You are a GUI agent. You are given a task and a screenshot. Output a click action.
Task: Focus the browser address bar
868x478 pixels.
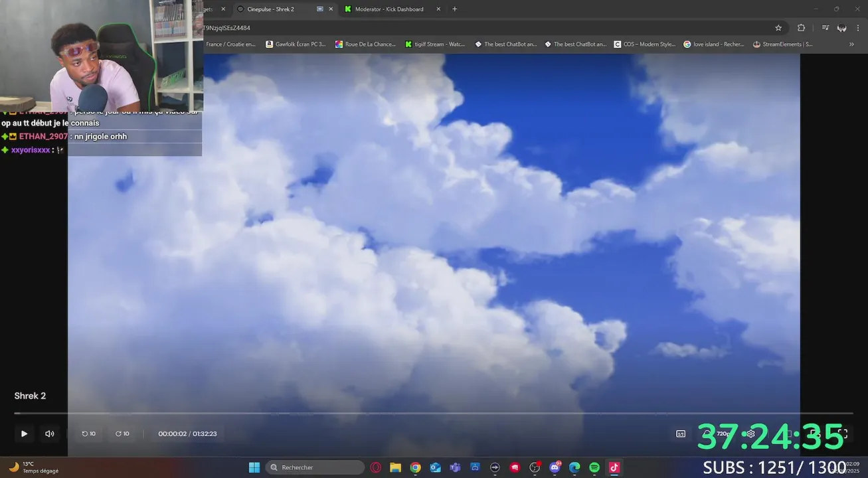(485, 28)
